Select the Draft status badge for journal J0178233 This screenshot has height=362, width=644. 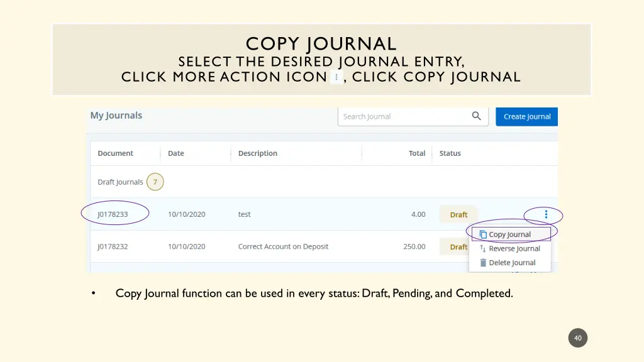458,214
